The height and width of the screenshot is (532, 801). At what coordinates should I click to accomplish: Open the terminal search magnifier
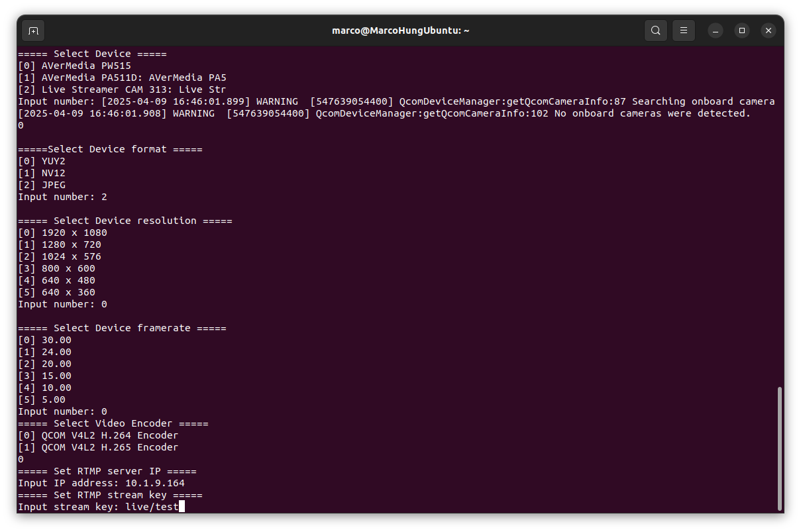click(x=655, y=30)
